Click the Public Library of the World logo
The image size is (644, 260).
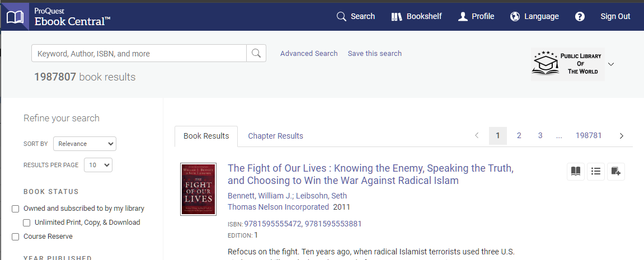[x=567, y=64]
